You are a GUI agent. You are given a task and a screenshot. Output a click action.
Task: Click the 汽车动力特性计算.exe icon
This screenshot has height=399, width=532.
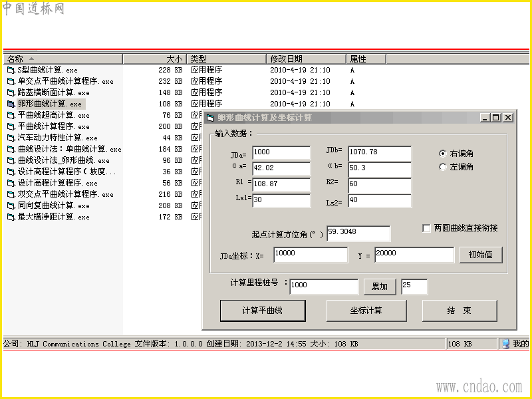click(11, 138)
